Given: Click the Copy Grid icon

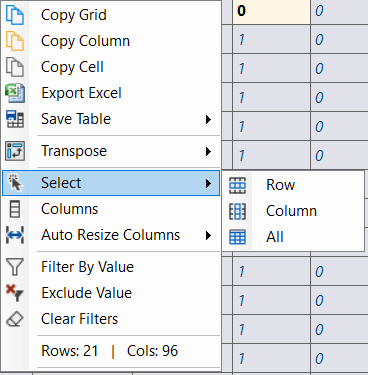Looking at the screenshot, I should (x=15, y=15).
